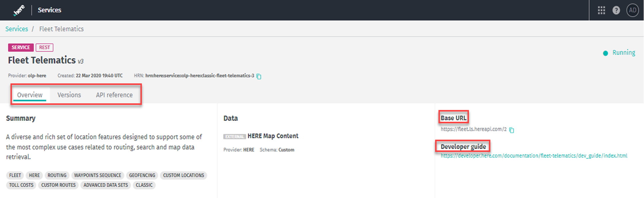Click the CUSTOM ROUTES tag
The image size is (644, 198).
pyautogui.click(x=58, y=185)
